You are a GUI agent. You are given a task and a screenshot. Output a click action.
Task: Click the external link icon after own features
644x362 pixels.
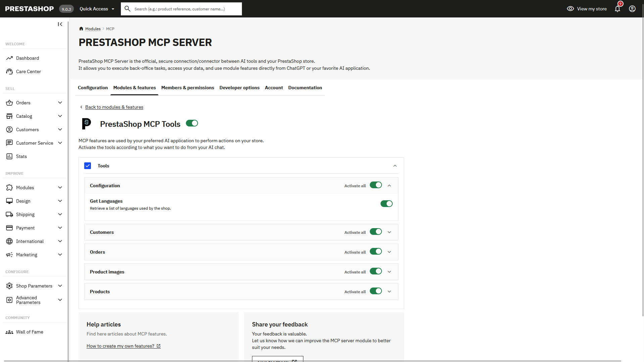pos(159,346)
